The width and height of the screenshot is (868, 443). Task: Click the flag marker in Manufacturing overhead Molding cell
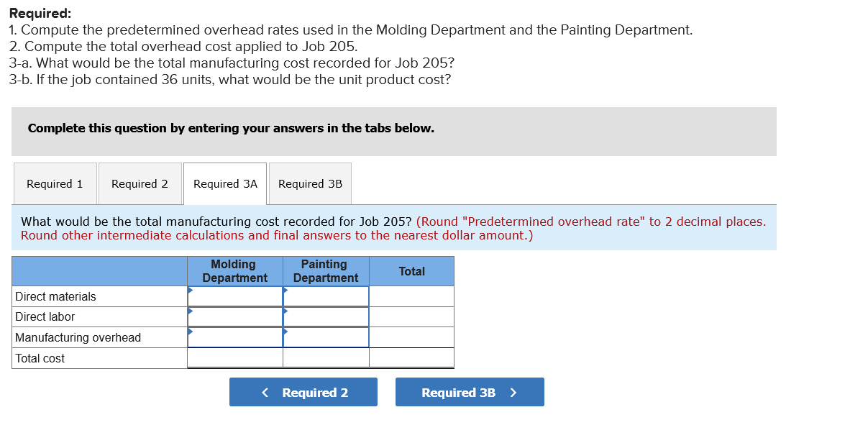[x=190, y=332]
